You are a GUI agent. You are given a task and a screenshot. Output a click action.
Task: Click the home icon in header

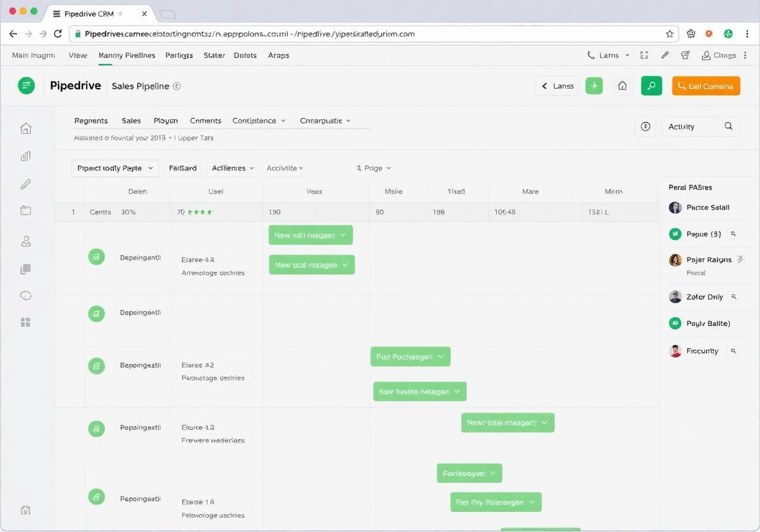622,86
